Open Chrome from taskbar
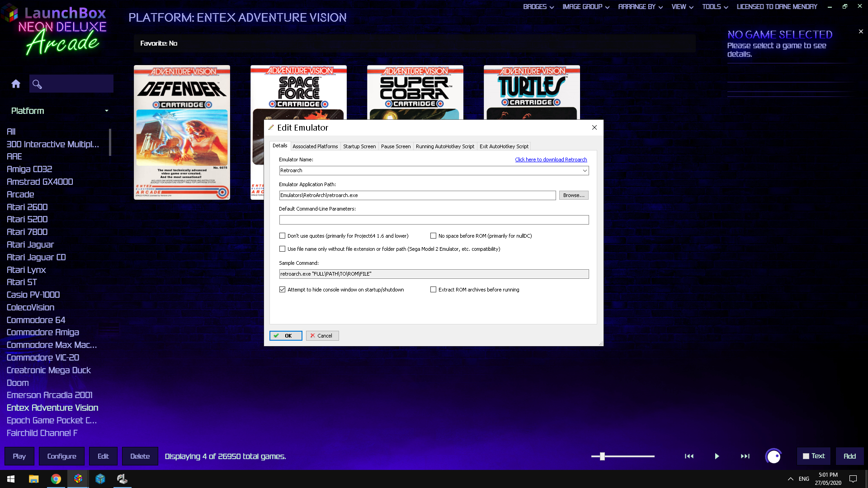 (56, 479)
